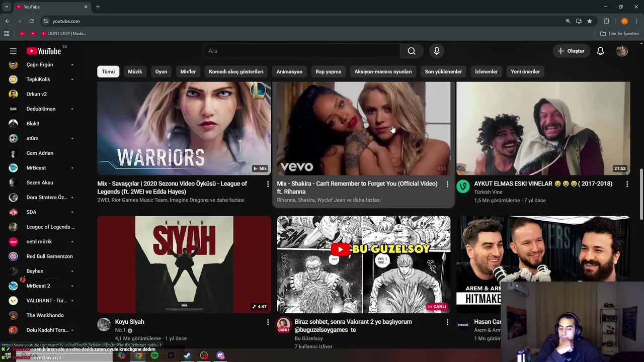Click the Türkish Vine channel name
The height and width of the screenshot is (362, 644).
[x=488, y=192]
